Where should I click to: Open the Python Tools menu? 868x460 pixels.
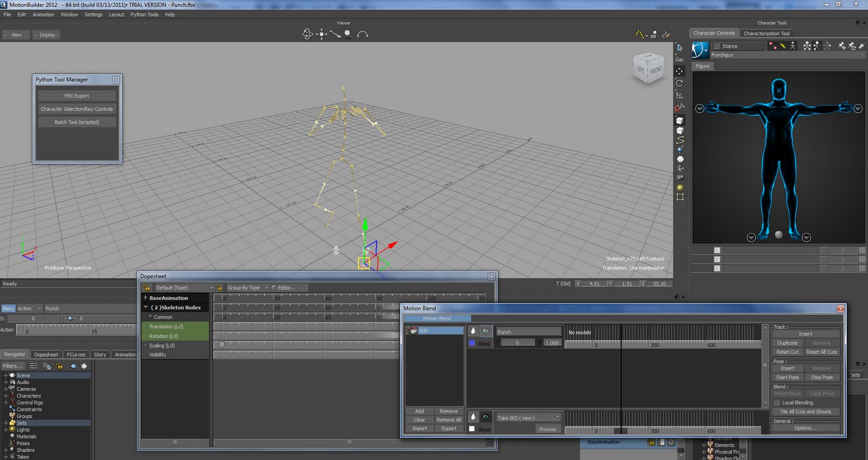[x=144, y=15]
